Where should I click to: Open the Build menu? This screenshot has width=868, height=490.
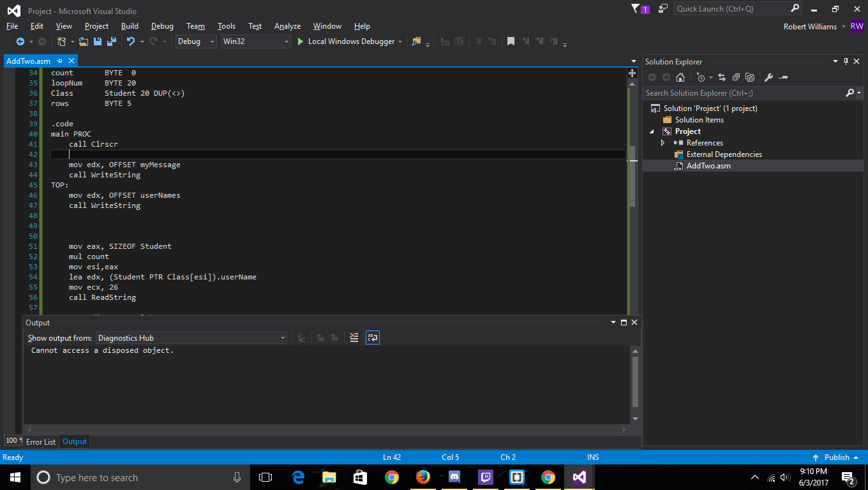pos(130,26)
